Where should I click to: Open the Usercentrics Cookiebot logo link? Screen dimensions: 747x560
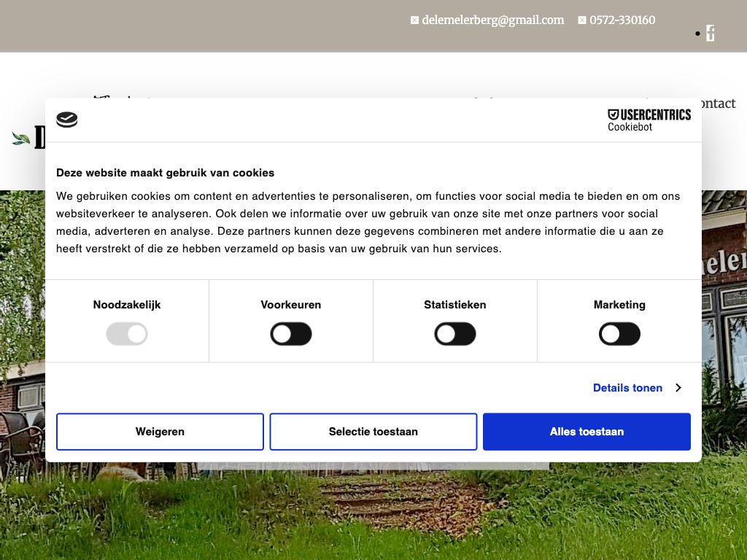point(649,120)
